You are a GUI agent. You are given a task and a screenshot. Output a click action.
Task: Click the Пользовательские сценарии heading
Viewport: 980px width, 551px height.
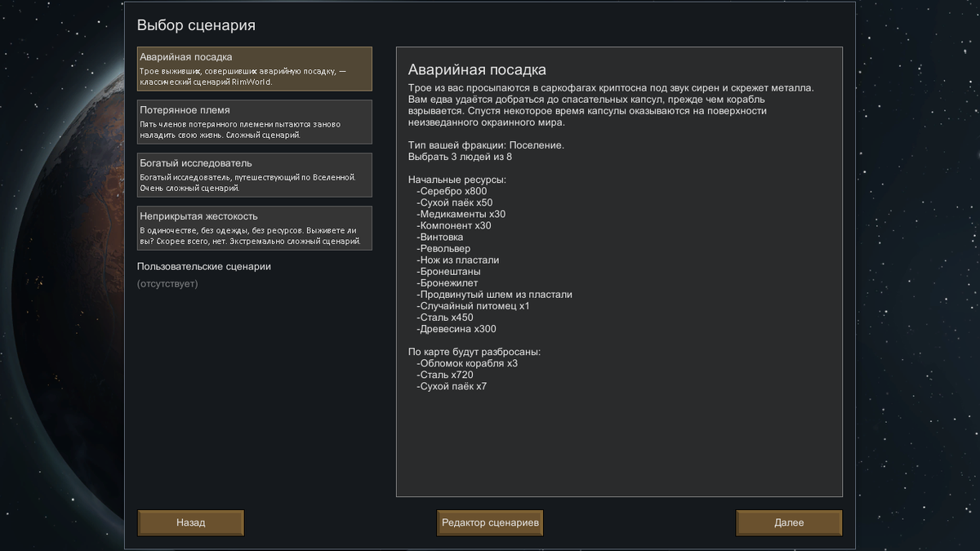[x=203, y=266]
